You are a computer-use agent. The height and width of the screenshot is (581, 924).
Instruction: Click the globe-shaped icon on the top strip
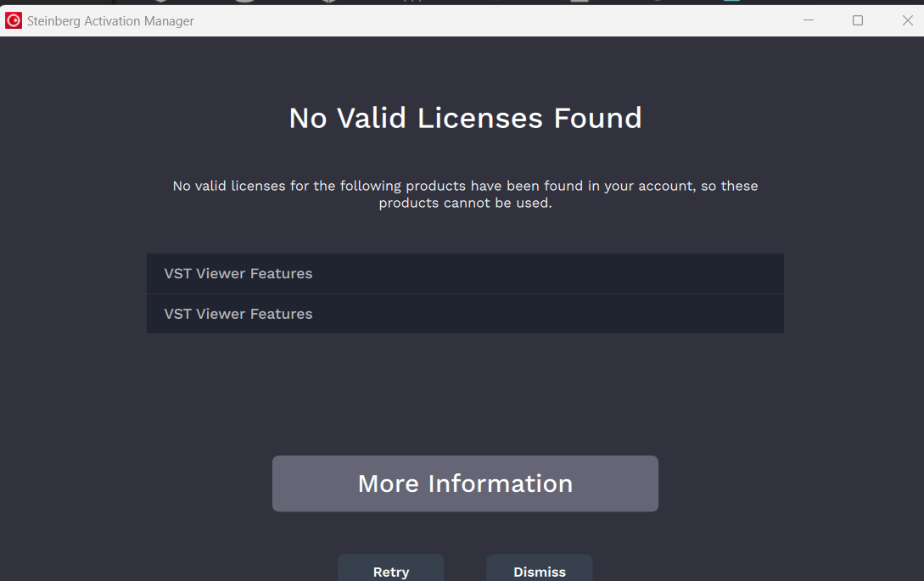tap(328, 3)
